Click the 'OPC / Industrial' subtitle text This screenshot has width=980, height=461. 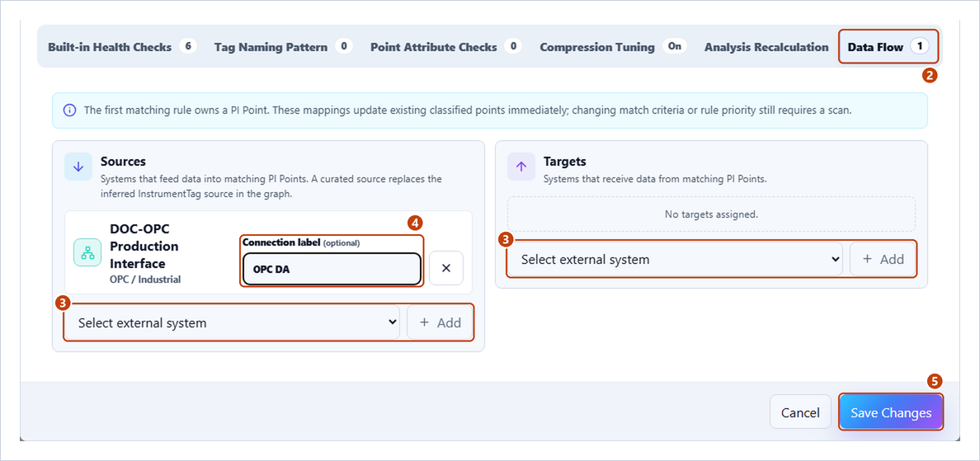click(x=145, y=280)
